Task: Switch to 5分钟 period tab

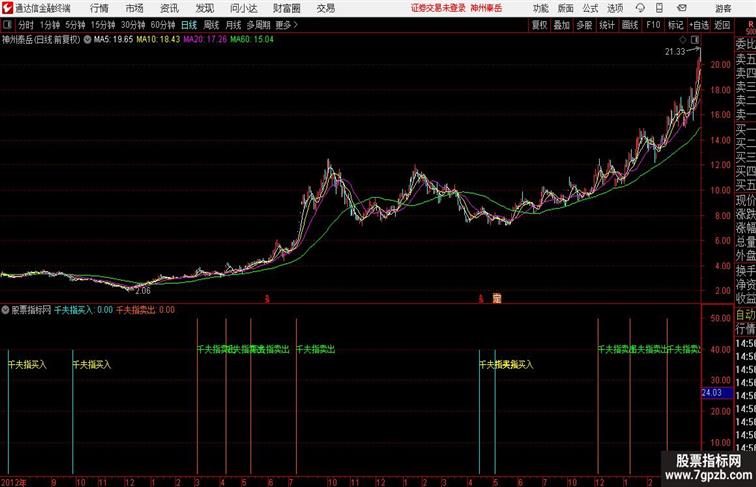Action: pos(75,25)
